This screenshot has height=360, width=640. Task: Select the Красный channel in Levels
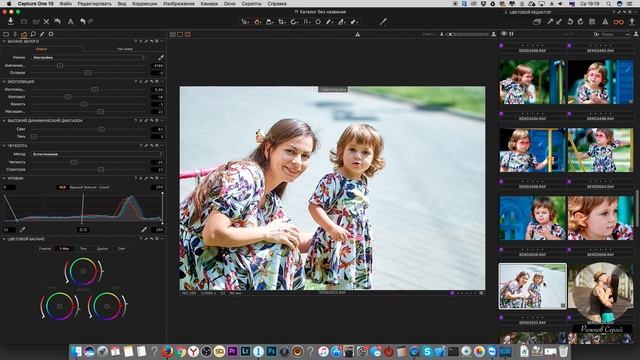[76, 187]
